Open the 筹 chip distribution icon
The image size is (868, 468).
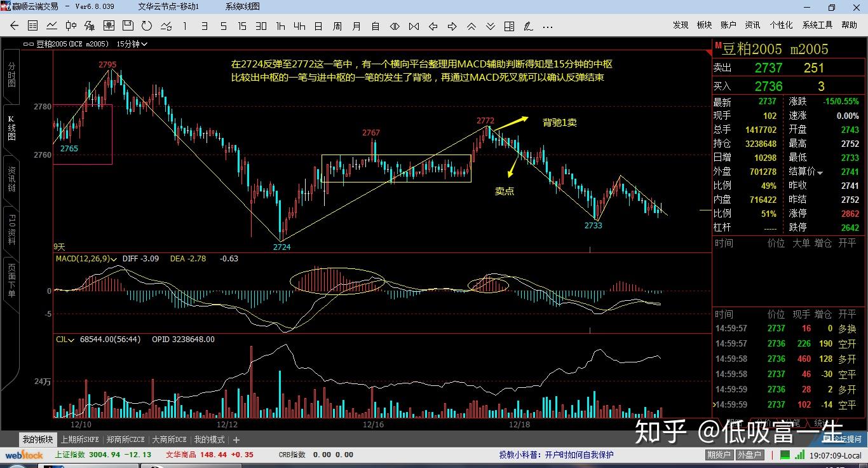coord(90,26)
